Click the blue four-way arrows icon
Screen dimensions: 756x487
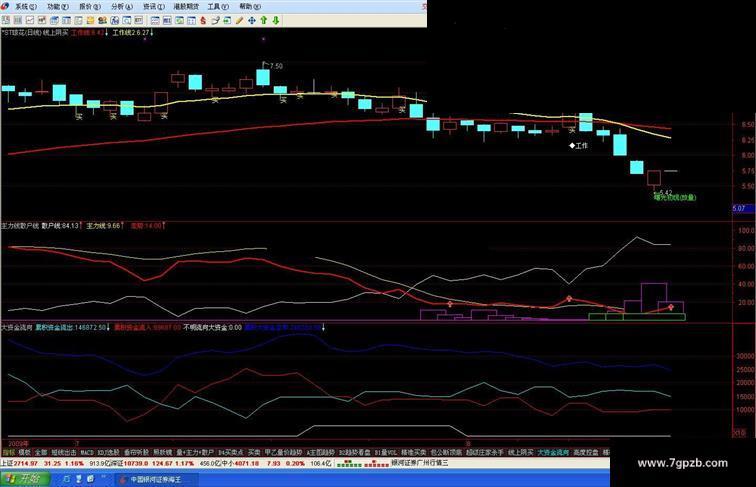(x=252, y=20)
